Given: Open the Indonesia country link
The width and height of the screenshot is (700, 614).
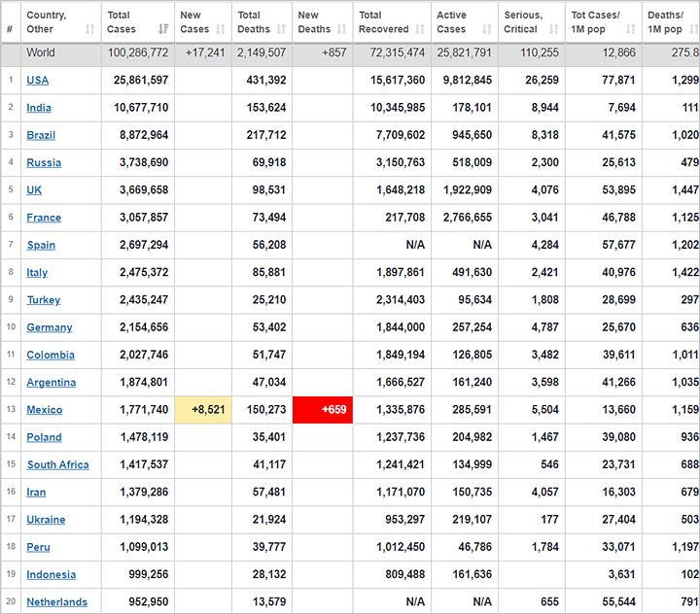Looking at the screenshot, I should (x=51, y=575).
